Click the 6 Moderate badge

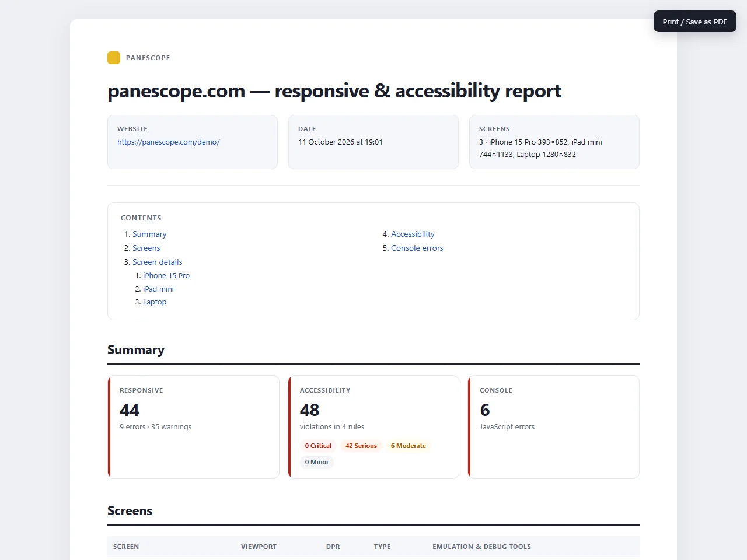(409, 446)
